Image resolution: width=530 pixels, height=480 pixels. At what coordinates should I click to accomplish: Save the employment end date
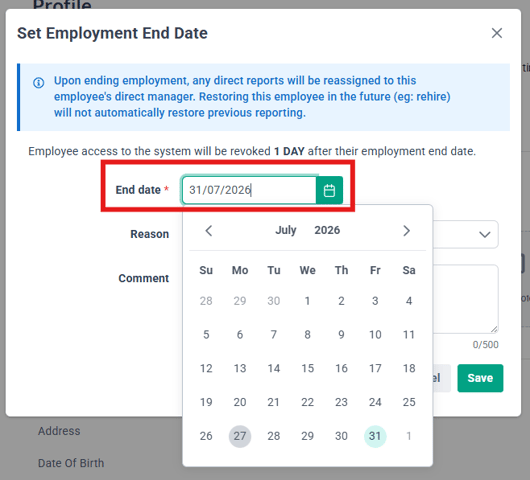480,378
